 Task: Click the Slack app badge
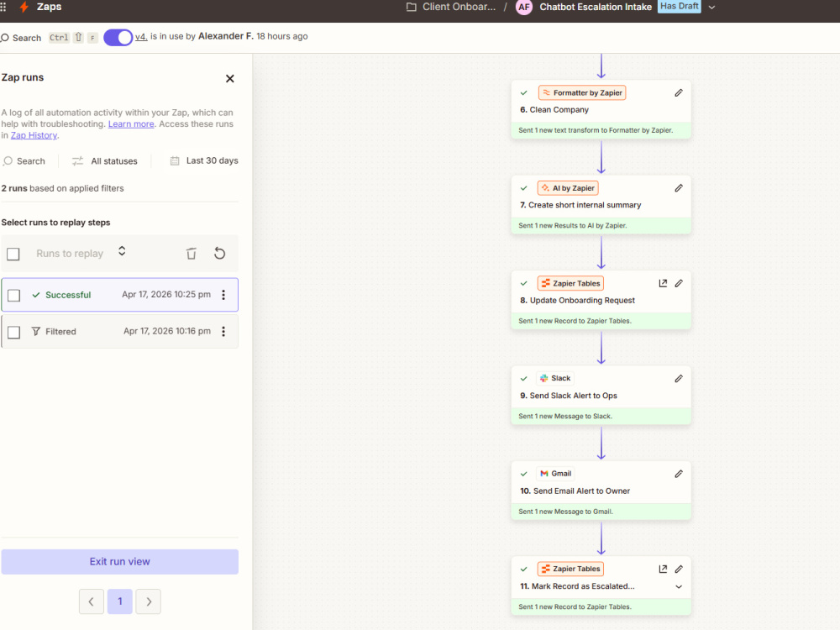coord(555,378)
